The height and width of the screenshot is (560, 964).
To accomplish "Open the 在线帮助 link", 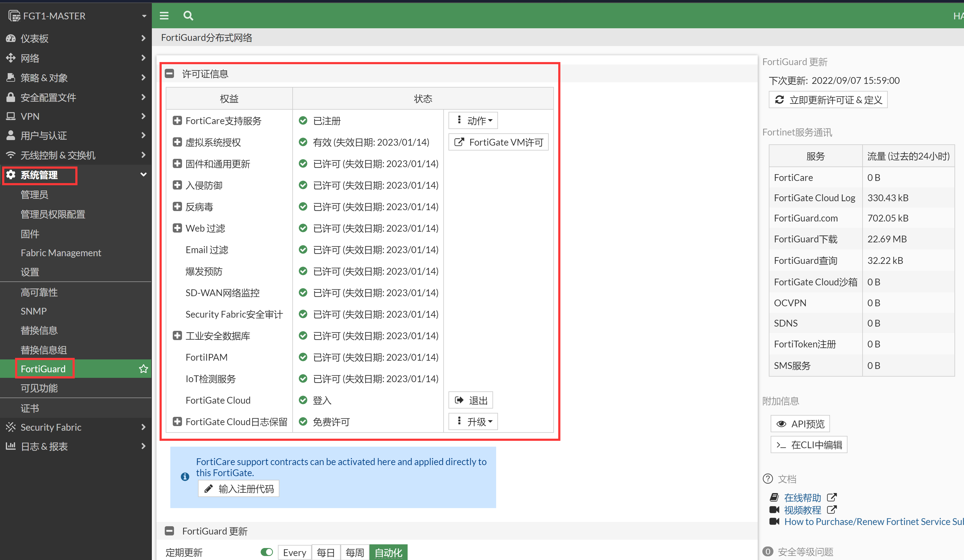I will tap(803, 497).
